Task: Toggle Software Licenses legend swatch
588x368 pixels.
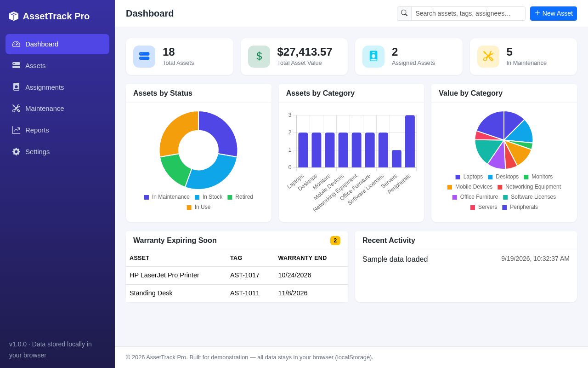Action: pyautogui.click(x=505, y=197)
